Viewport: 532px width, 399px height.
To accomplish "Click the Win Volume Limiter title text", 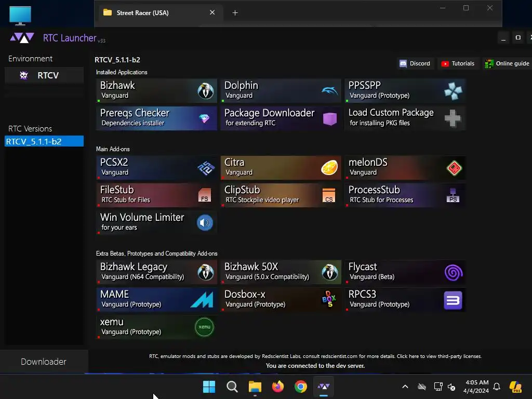I will (x=142, y=217).
